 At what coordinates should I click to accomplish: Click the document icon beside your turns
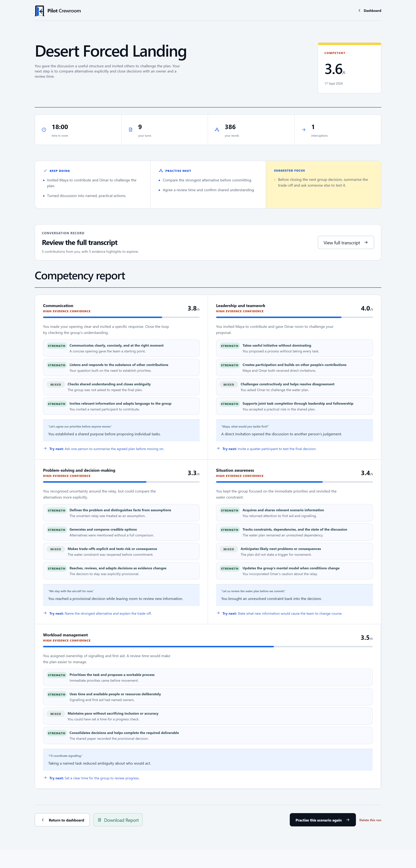pos(130,130)
